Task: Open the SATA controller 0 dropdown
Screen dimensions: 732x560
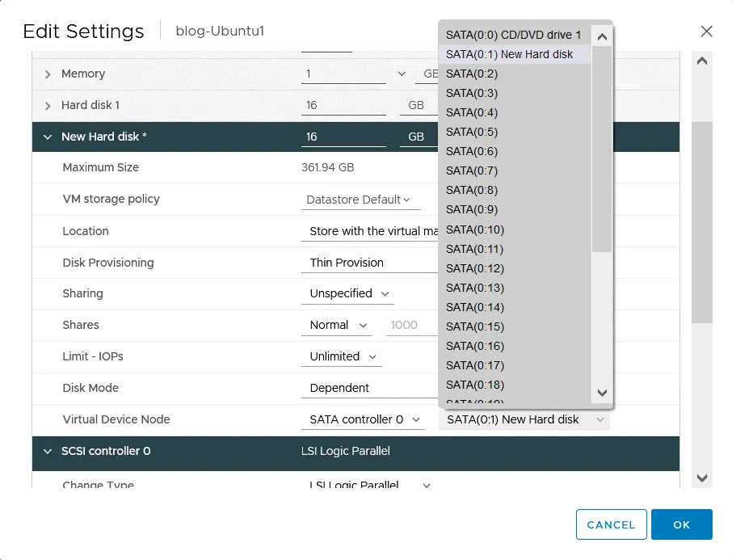Action: tap(365, 420)
